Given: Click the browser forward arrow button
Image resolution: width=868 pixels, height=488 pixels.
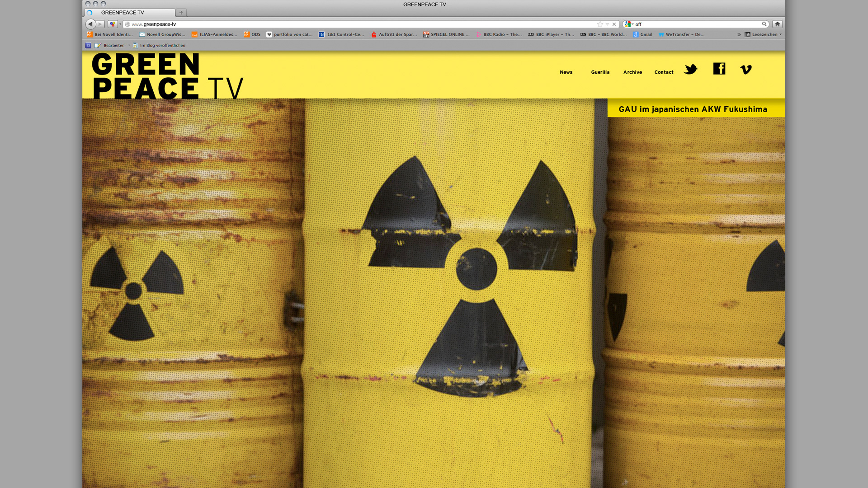Looking at the screenshot, I should (x=100, y=24).
